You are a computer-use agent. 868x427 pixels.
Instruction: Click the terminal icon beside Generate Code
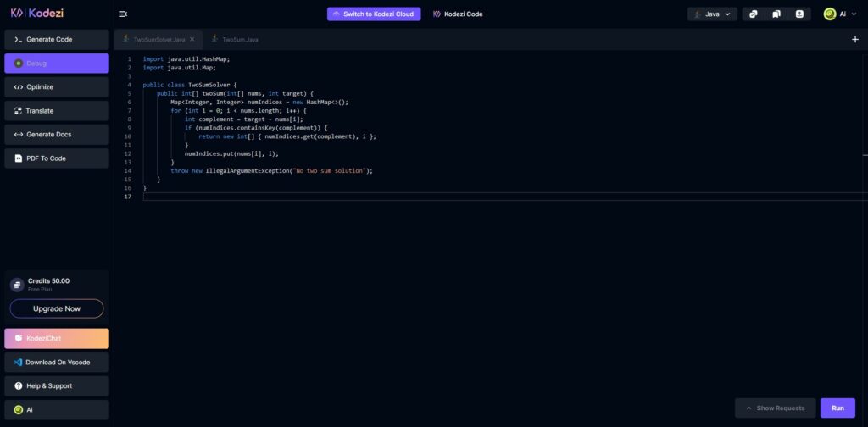[19, 40]
